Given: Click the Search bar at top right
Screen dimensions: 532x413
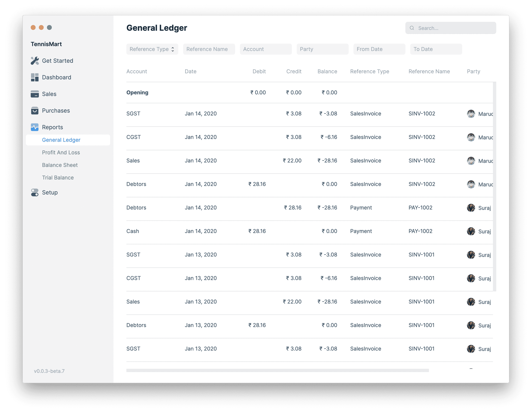Looking at the screenshot, I should 451,28.
